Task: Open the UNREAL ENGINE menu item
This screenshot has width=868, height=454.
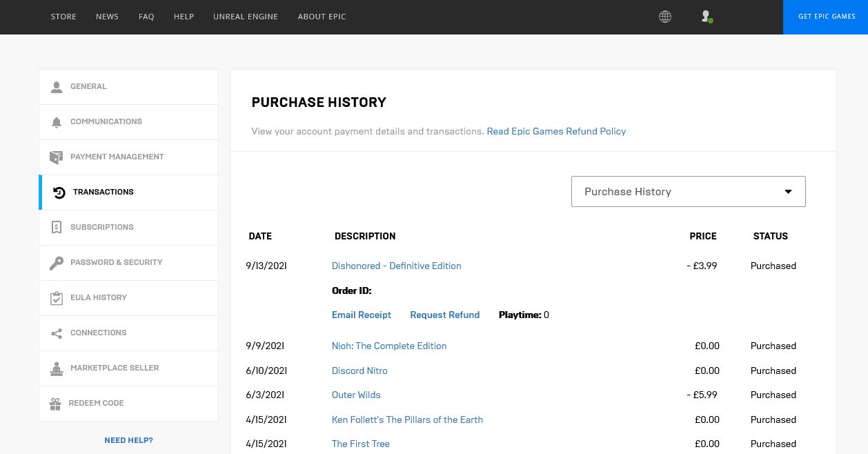Action: click(x=246, y=17)
